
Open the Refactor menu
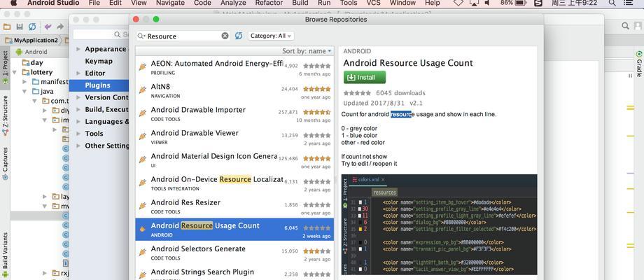269,3
